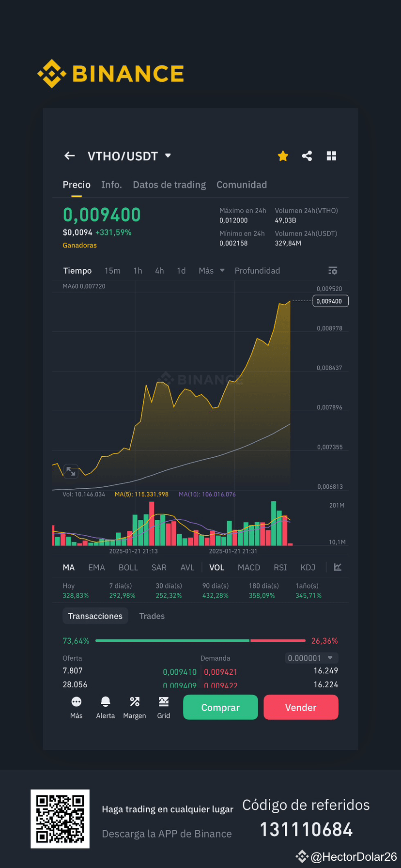Select the 1h chart interval
Viewport: 401px width, 868px height.
click(x=138, y=271)
